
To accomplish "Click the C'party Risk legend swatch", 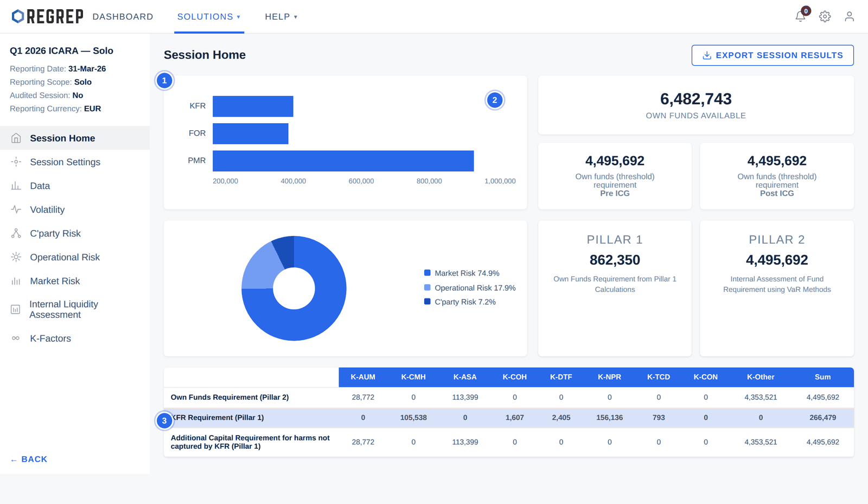I will (x=427, y=302).
